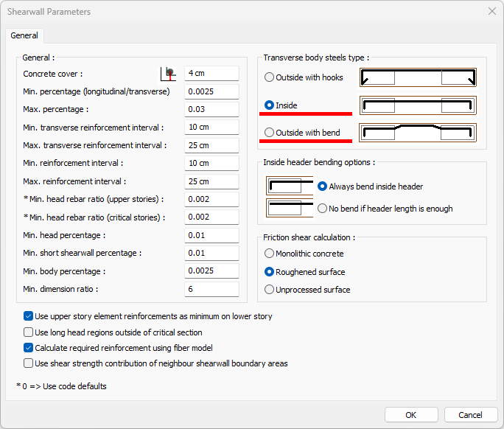Choose Unprocessed surface option

(x=270, y=290)
